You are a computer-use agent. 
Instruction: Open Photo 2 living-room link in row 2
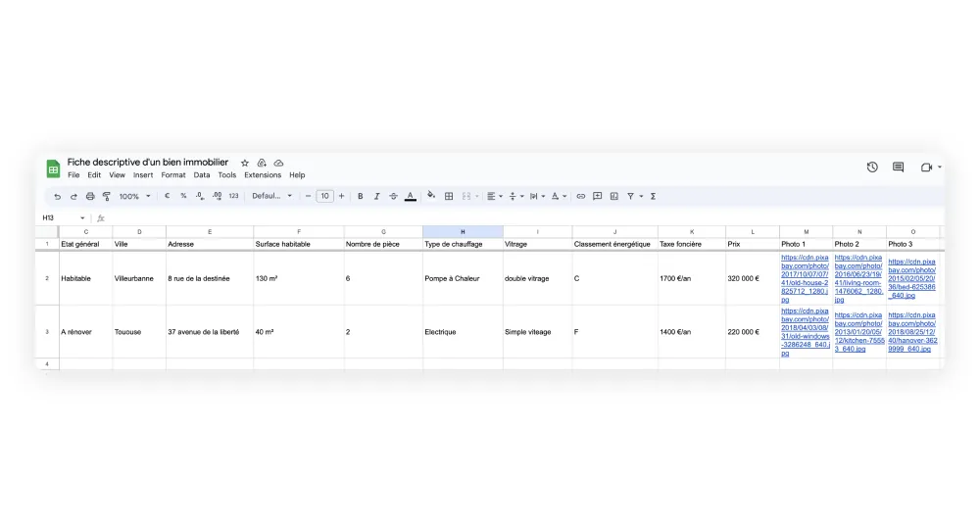click(x=858, y=278)
